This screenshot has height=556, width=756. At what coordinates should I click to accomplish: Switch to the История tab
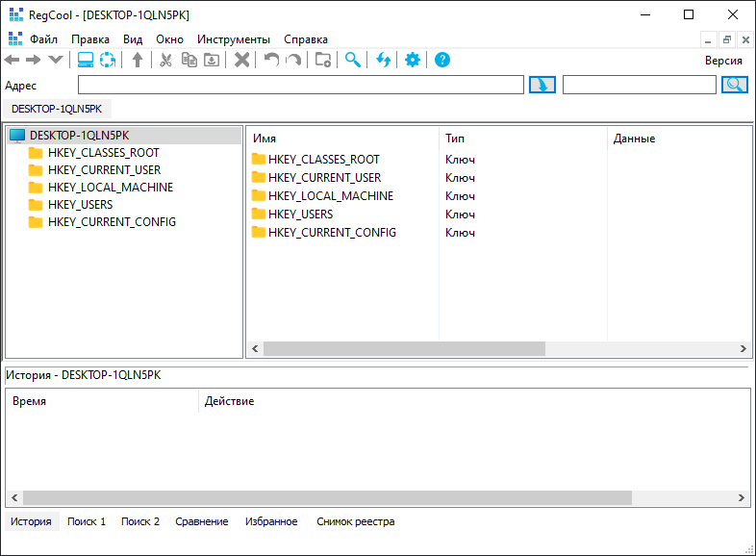point(31,521)
